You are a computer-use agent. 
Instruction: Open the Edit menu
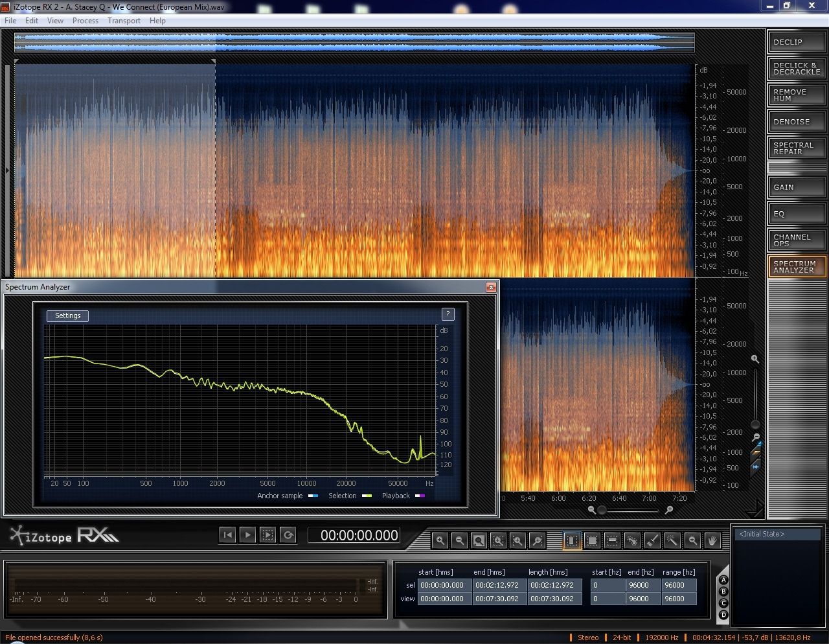32,21
